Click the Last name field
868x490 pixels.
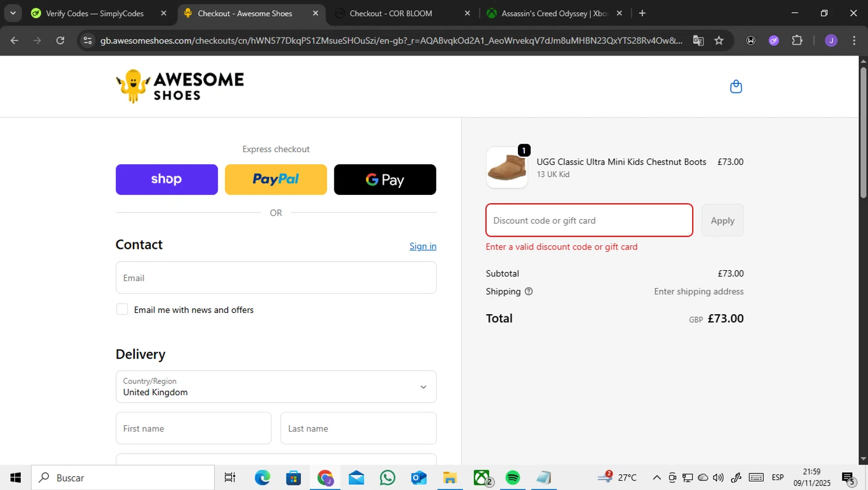pyautogui.click(x=358, y=428)
